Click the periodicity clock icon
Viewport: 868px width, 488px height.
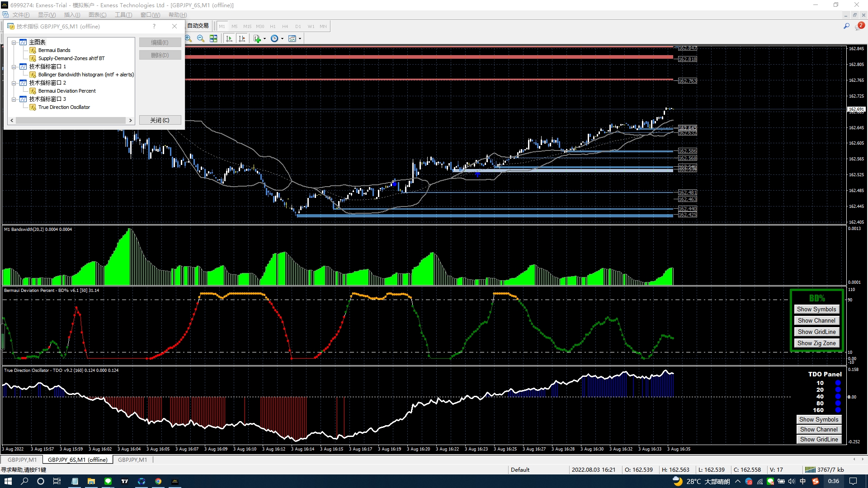point(274,39)
